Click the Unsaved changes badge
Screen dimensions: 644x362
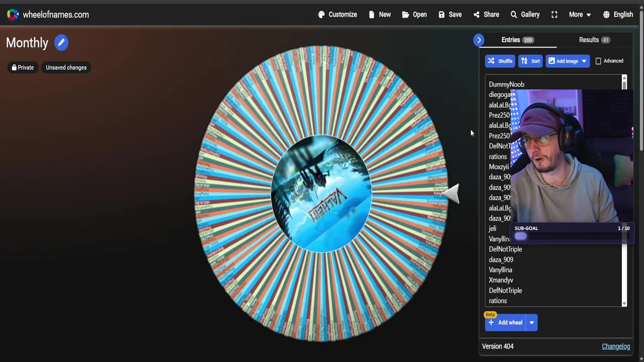point(66,67)
